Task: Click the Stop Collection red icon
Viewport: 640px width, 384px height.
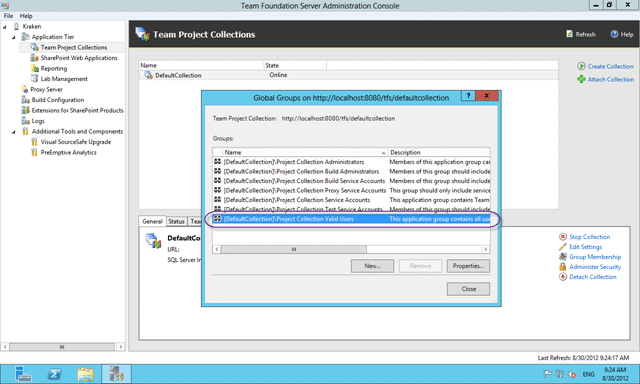Action: pyautogui.click(x=563, y=237)
